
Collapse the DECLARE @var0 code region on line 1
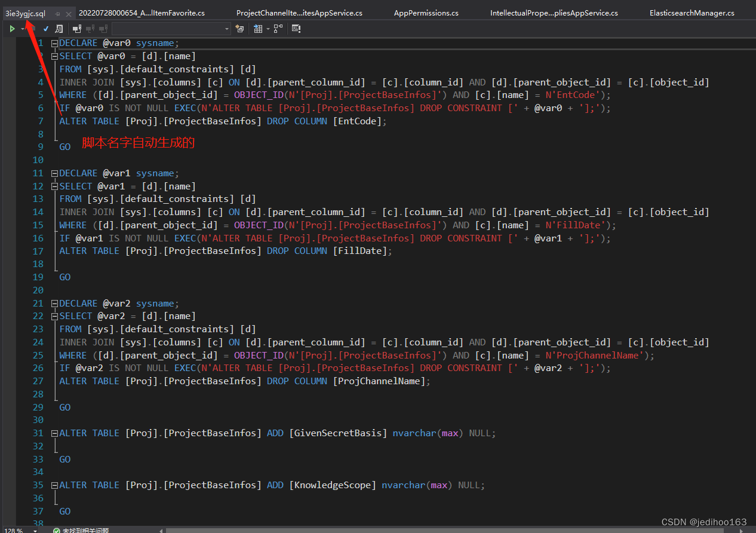54,42
